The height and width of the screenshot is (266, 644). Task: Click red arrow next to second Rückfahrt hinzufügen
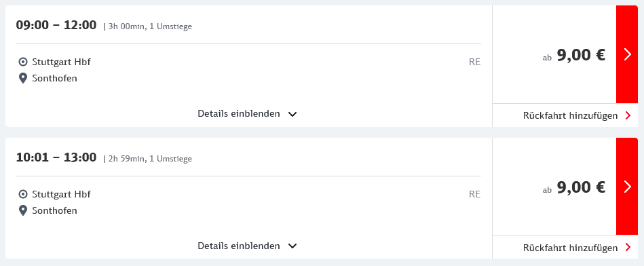[628, 247]
